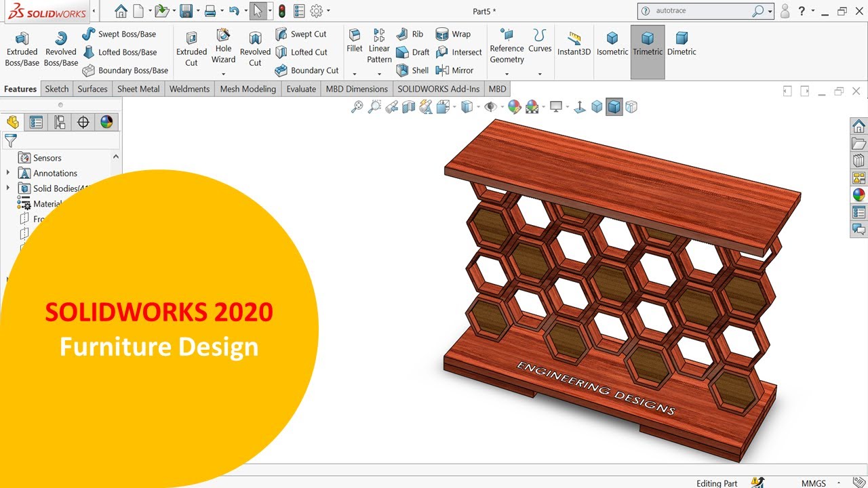The width and height of the screenshot is (868, 488).
Task: Activate the Shell tool
Action: point(412,70)
